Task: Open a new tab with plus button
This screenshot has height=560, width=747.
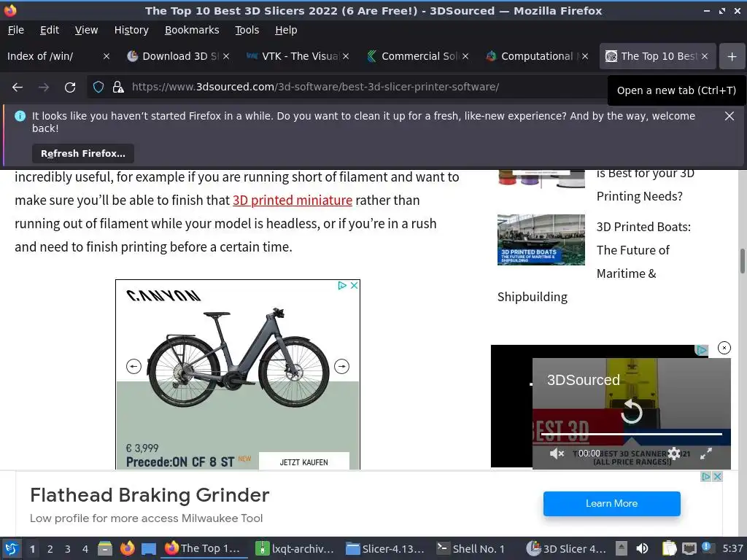Action: 732,56
